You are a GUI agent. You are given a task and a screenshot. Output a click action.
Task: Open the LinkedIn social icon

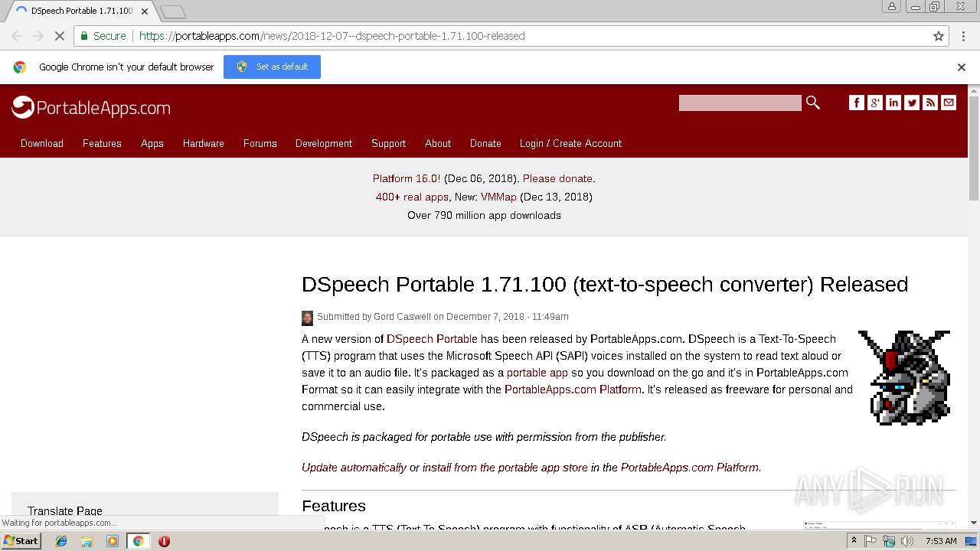coord(893,103)
